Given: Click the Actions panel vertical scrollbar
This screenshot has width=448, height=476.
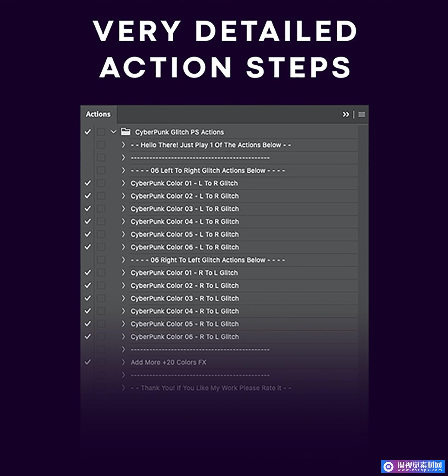Looking at the screenshot, I should pyautogui.click(x=363, y=254).
